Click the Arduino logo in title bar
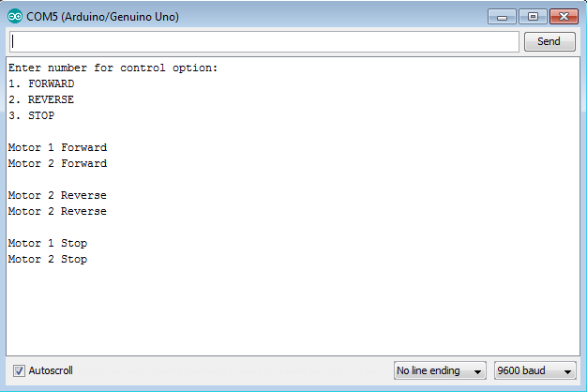The width and height of the screenshot is (587, 392). click(x=15, y=17)
